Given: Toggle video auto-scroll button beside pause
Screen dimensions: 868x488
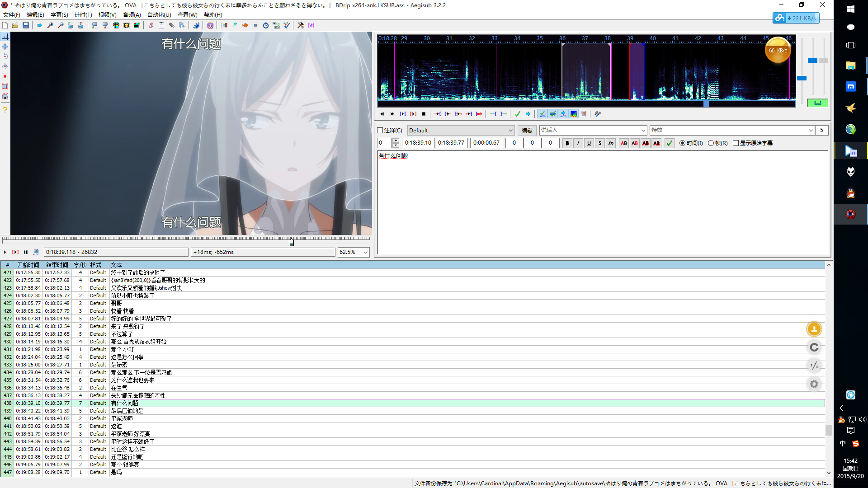Looking at the screenshot, I should point(36,252).
